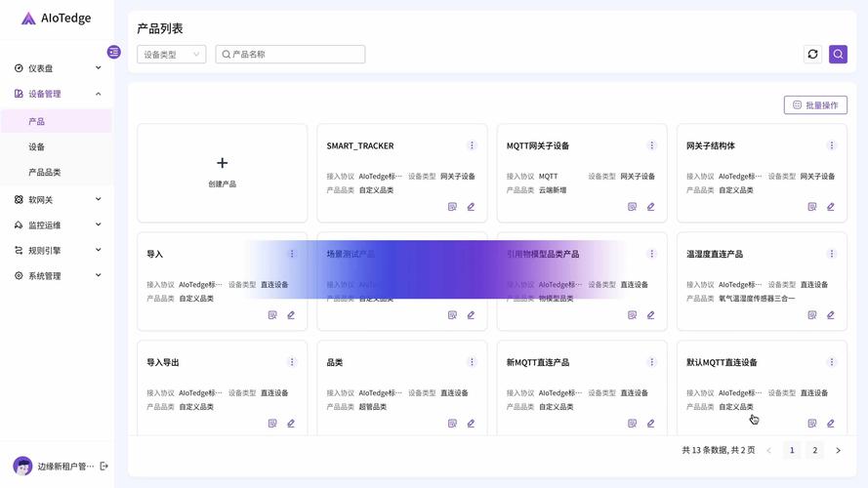
Task: Open three-dot menu on SMART_TRACKER card
Action: click(x=472, y=145)
